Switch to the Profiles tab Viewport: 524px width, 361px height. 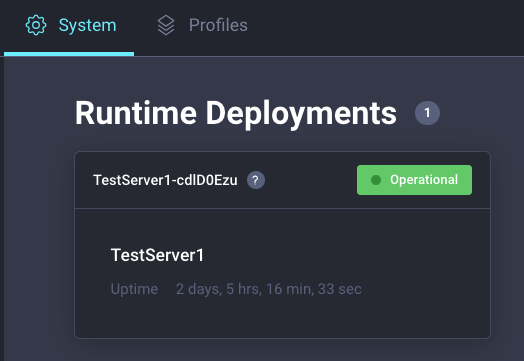[x=203, y=26]
